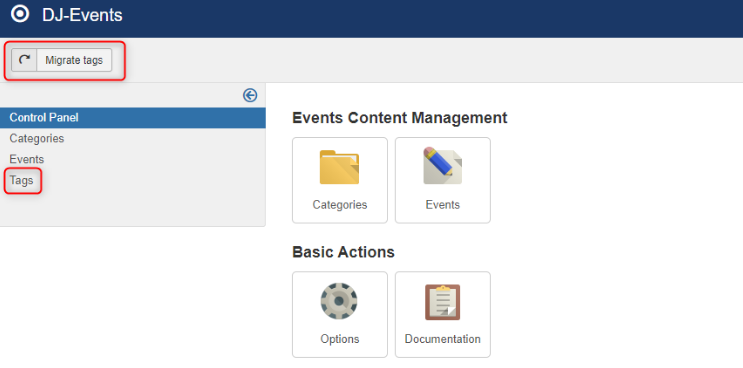The width and height of the screenshot is (743, 368).
Task: Click the Events label under pencil tile
Action: click(x=443, y=205)
